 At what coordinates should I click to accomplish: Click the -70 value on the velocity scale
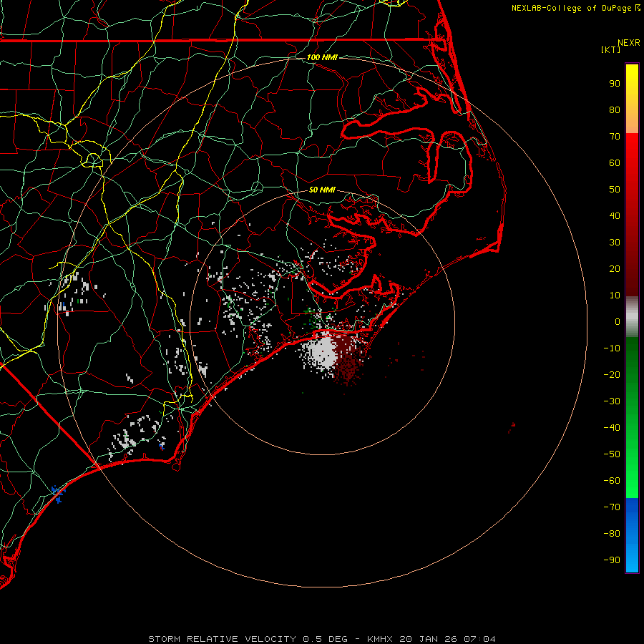click(x=612, y=507)
